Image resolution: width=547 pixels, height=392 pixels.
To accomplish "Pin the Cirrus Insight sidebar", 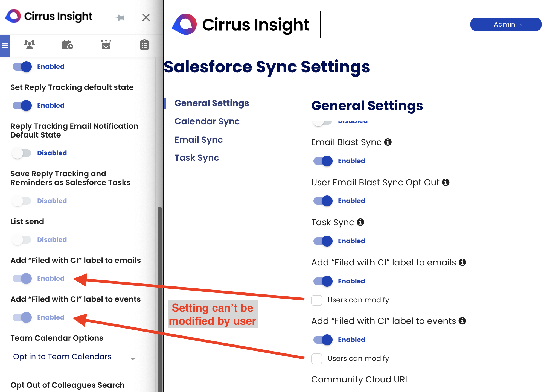I will [x=120, y=18].
